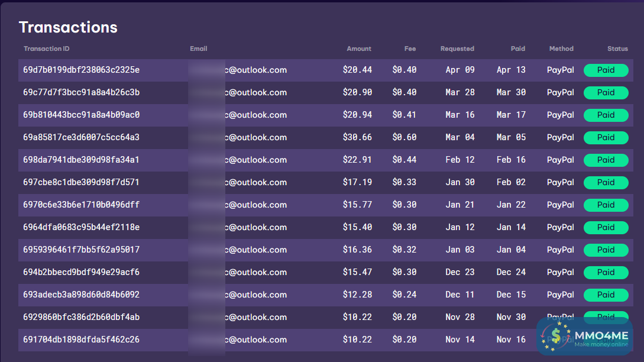Click the $30.66 amount cell

(x=357, y=137)
